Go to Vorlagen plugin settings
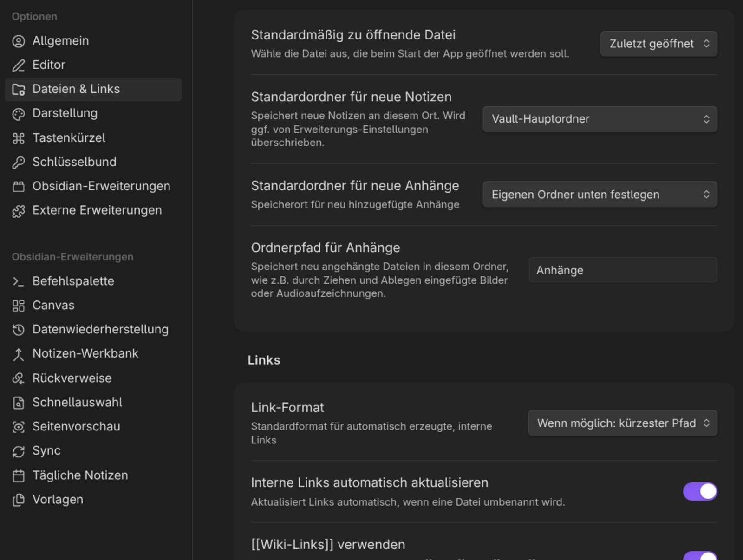This screenshot has width=743, height=560. tap(58, 500)
